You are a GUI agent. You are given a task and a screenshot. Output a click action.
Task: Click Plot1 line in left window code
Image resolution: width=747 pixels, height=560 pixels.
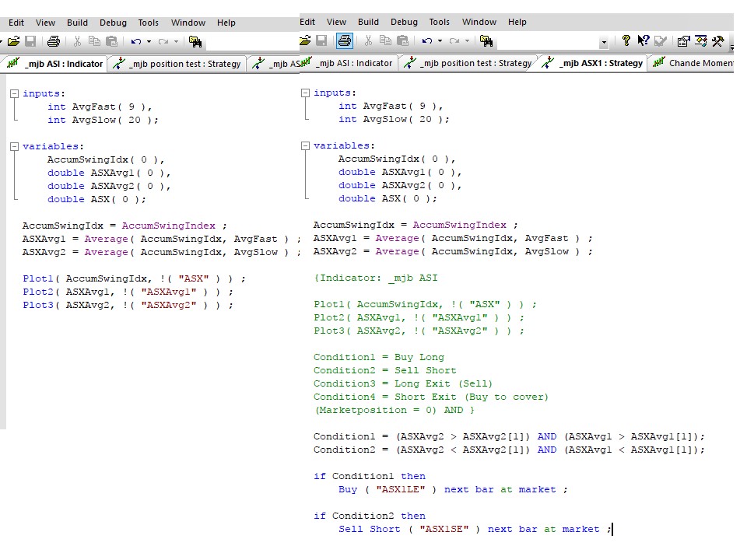click(134, 278)
